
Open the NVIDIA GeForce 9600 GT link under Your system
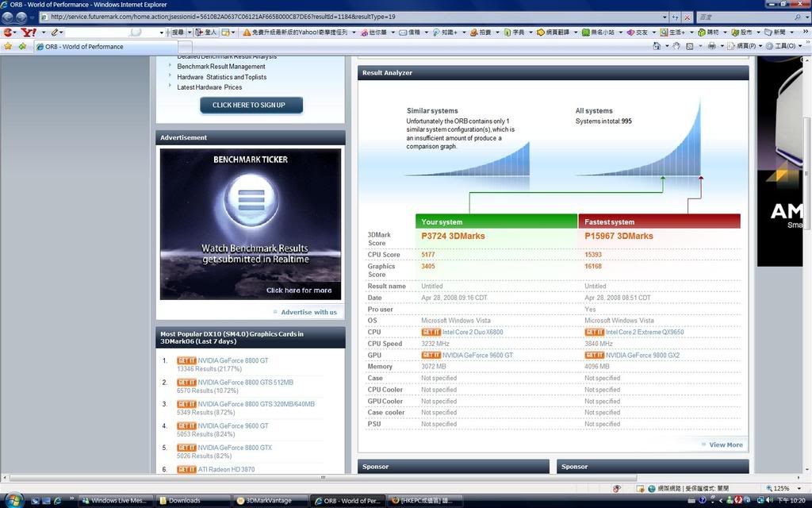click(477, 355)
